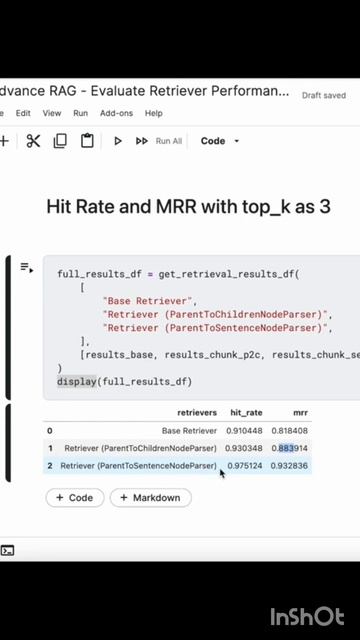Open the Add-ons menu
Viewport: 360px width, 640px height.
116,113
